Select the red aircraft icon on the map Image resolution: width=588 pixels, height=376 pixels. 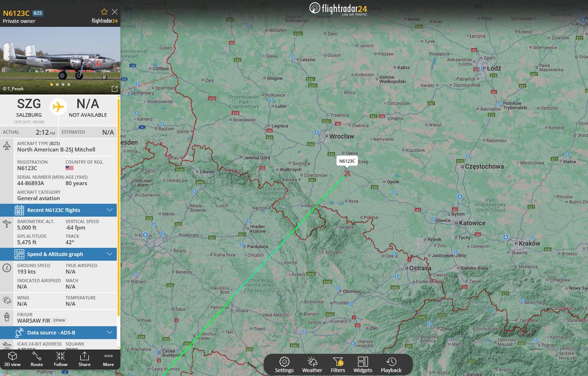pyautogui.click(x=347, y=173)
